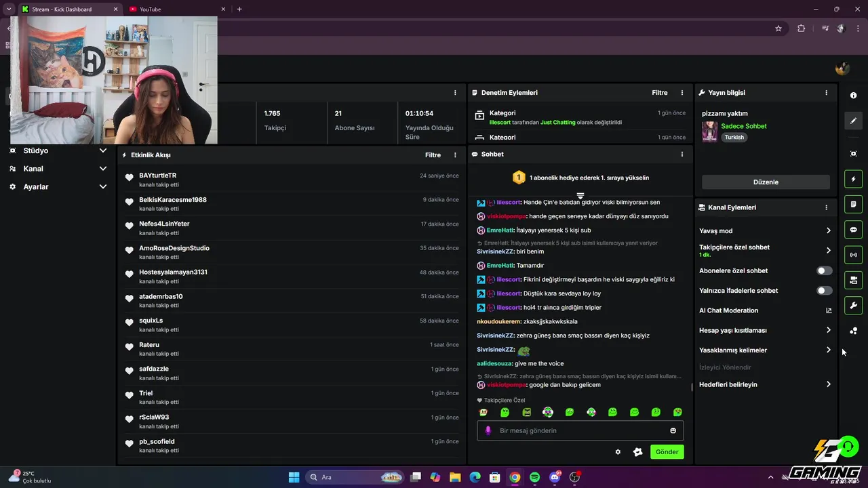The image size is (868, 488).
Task: Open Hesap yaşı kısıtlaması options chevron
Action: coord(828,330)
